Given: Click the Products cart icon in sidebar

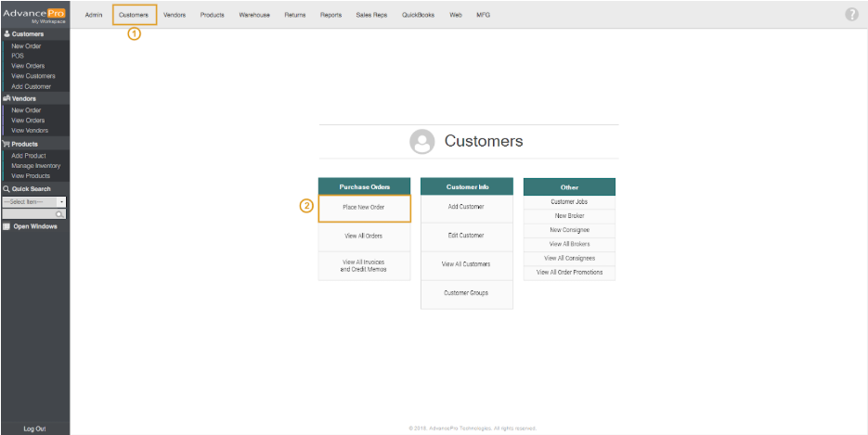Looking at the screenshot, I should pos(6,144).
